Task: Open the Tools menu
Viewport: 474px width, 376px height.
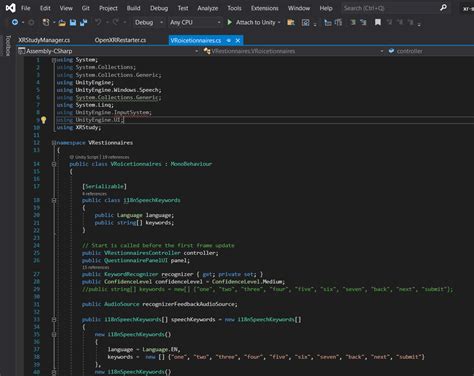Action: pyautogui.click(x=234, y=8)
